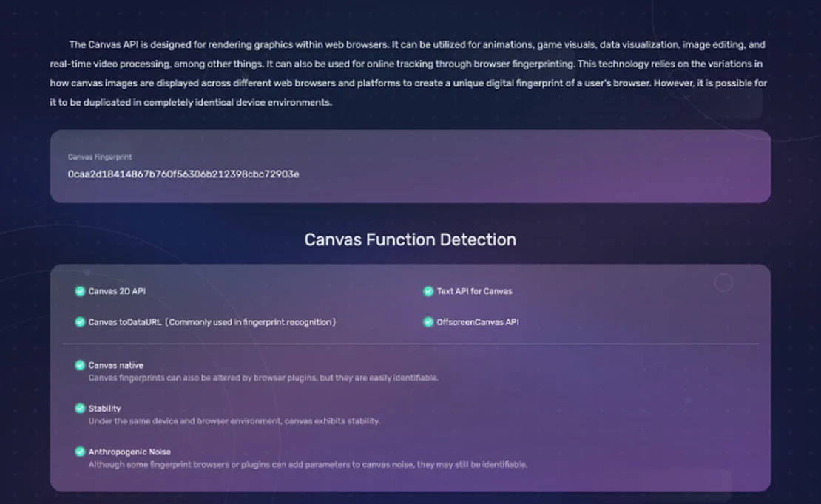
Task: Click the green check next to Canvas toDataURL
Action: pos(80,322)
